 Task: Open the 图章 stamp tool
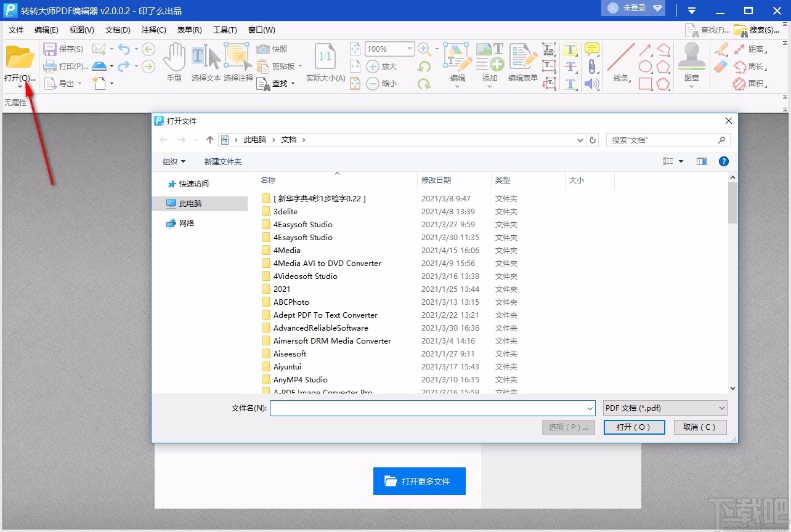tap(691, 58)
